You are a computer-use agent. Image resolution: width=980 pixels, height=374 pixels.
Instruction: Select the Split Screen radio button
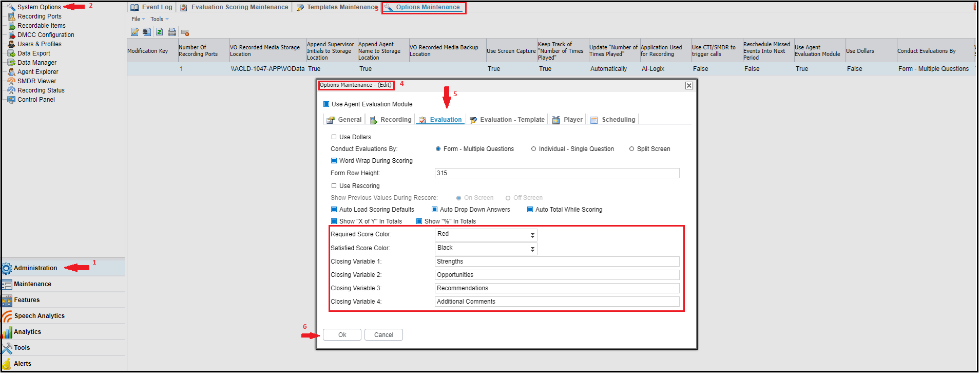click(632, 149)
